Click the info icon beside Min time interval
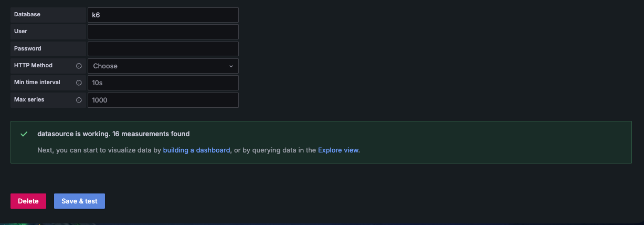Viewport: 644px width, 225px height. (x=79, y=83)
